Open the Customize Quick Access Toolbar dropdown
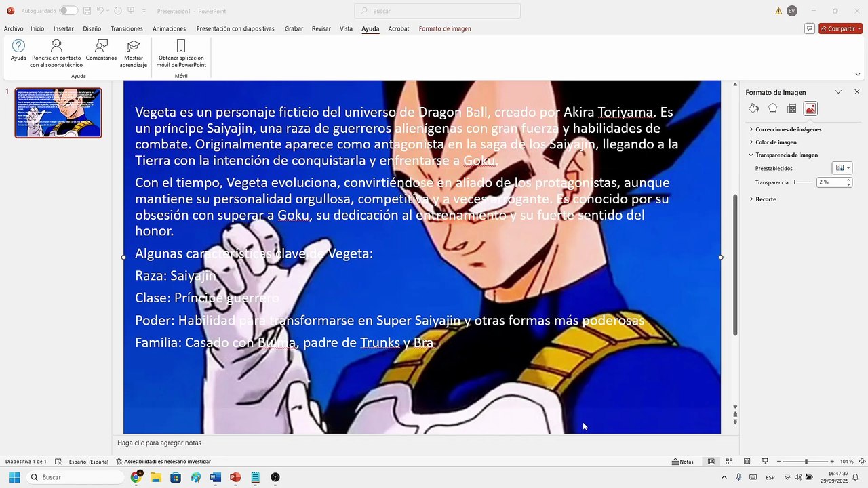Viewport: 868px width, 488px height. tap(144, 11)
